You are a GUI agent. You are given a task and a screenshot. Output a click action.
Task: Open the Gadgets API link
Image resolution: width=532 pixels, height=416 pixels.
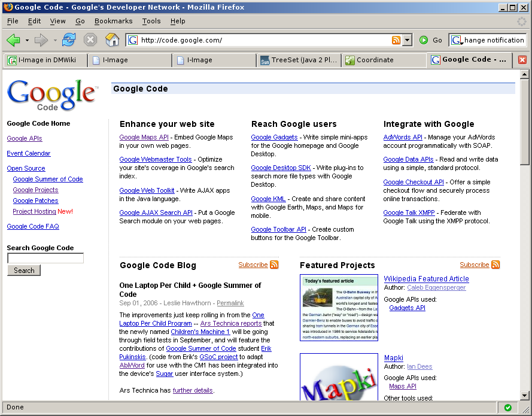(x=407, y=308)
